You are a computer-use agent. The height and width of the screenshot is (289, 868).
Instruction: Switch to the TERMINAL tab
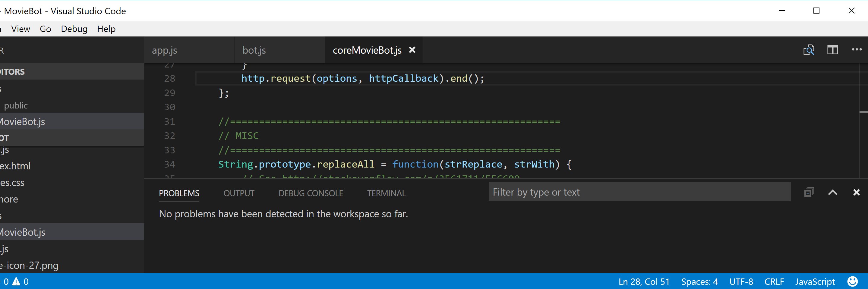click(x=387, y=193)
